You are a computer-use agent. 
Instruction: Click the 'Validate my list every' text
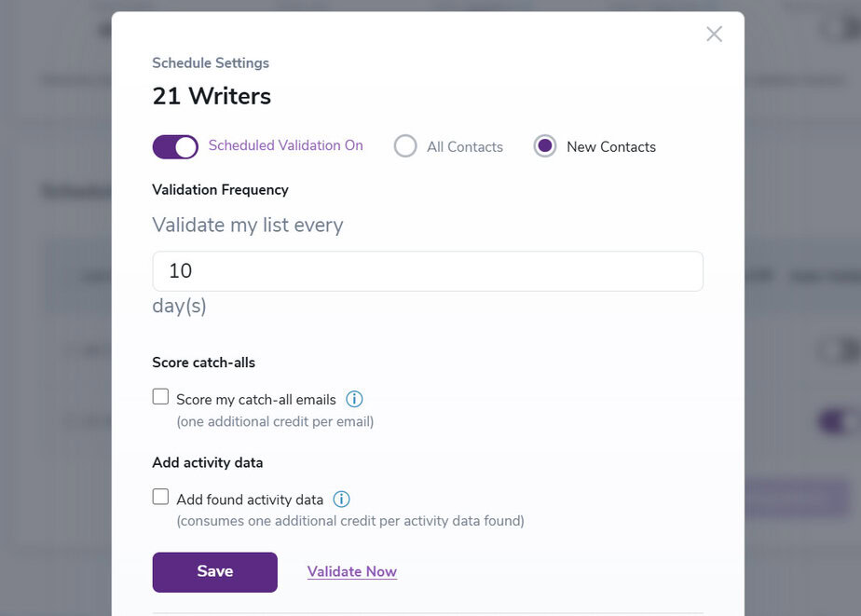pyautogui.click(x=248, y=226)
